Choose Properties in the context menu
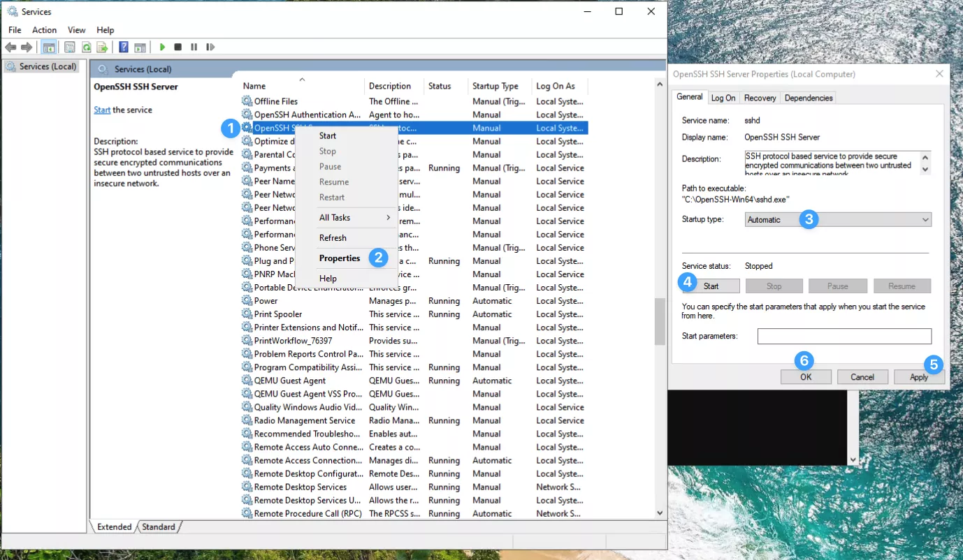This screenshot has width=963, height=560. 340,258
